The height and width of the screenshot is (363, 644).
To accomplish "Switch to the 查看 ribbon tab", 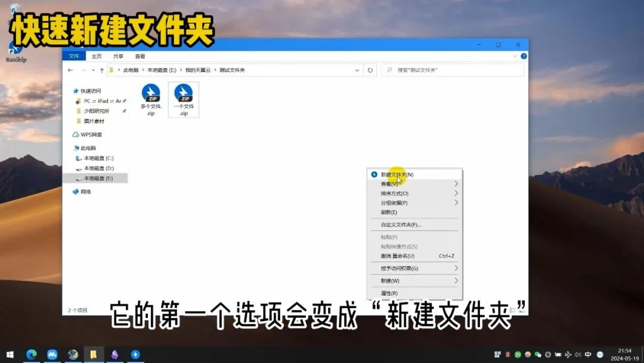I will point(140,56).
